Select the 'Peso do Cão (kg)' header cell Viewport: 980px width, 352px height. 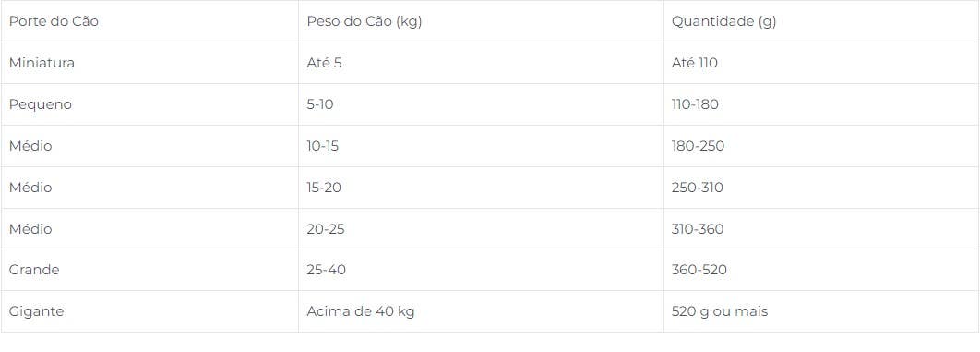[x=482, y=21]
